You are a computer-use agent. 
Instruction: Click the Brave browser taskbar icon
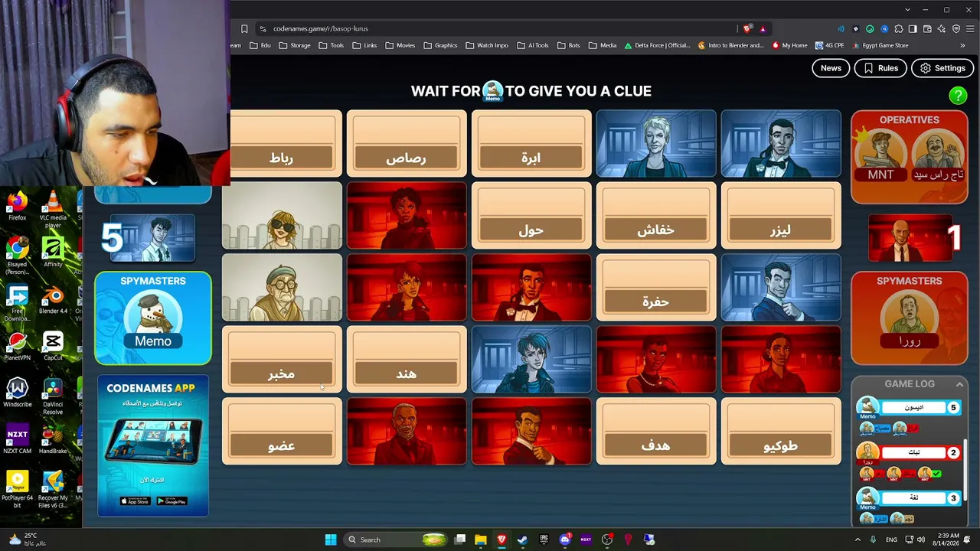pyautogui.click(x=501, y=540)
